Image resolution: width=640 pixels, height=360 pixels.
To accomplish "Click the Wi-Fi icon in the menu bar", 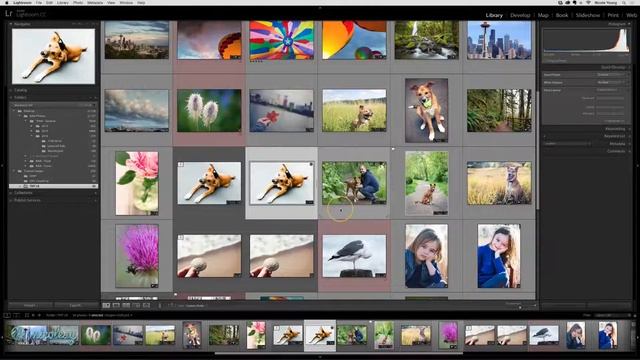I will (588, 2).
